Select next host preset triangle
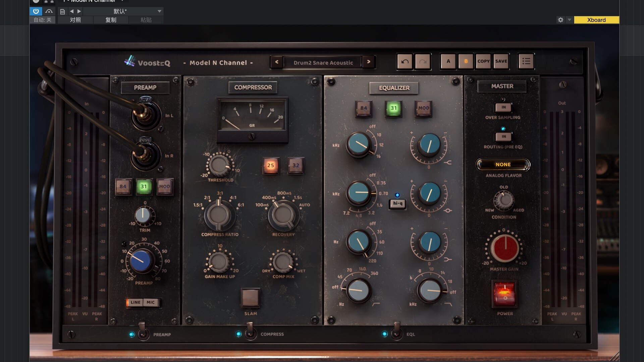 tap(79, 11)
